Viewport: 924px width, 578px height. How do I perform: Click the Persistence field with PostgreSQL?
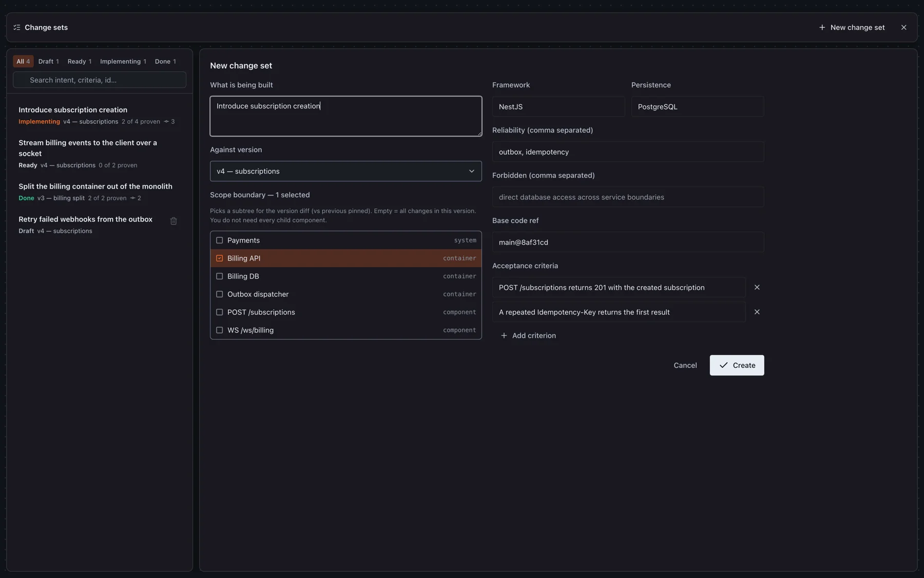(697, 106)
